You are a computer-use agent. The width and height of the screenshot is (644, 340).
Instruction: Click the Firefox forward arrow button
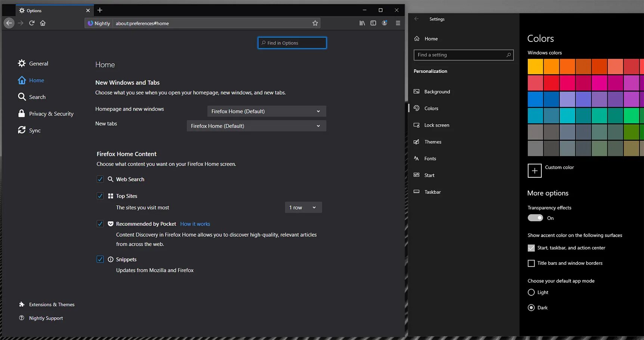point(21,23)
